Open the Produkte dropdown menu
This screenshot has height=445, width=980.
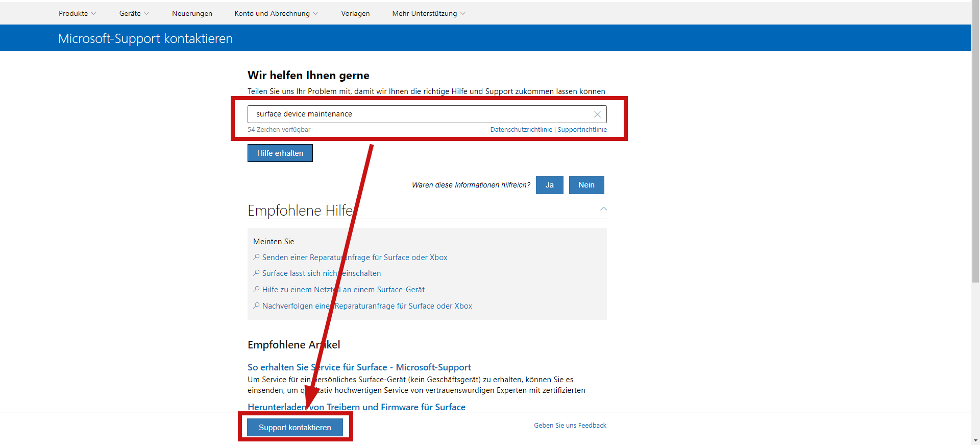77,13
